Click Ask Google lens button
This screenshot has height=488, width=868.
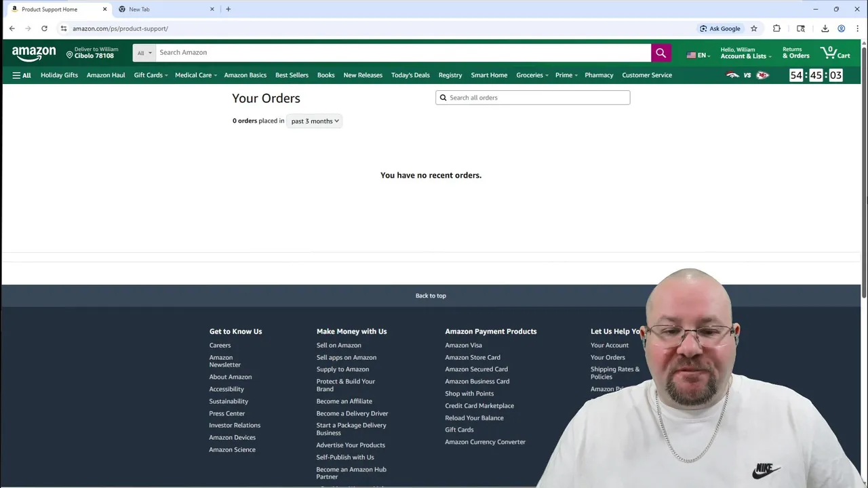pos(720,28)
